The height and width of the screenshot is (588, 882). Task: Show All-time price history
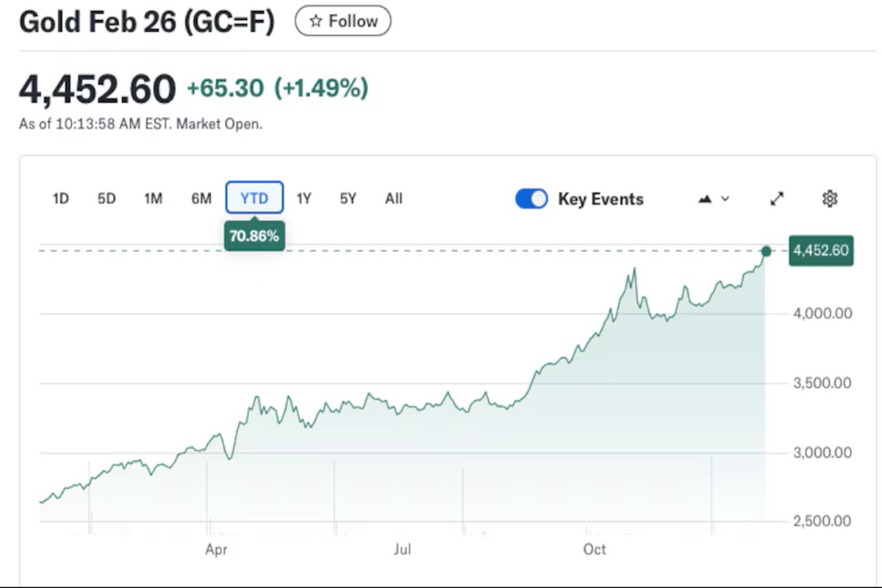pyautogui.click(x=394, y=198)
